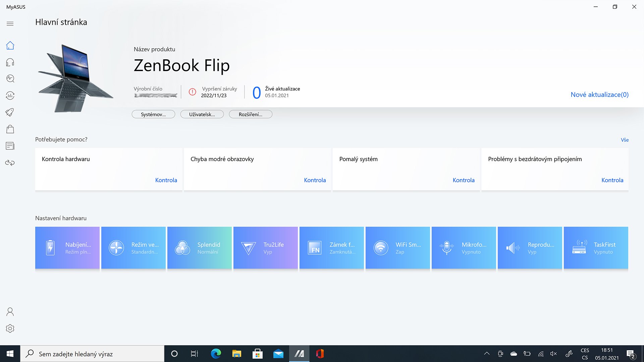
Task: Open the Splendid color tile
Action: [200, 248]
